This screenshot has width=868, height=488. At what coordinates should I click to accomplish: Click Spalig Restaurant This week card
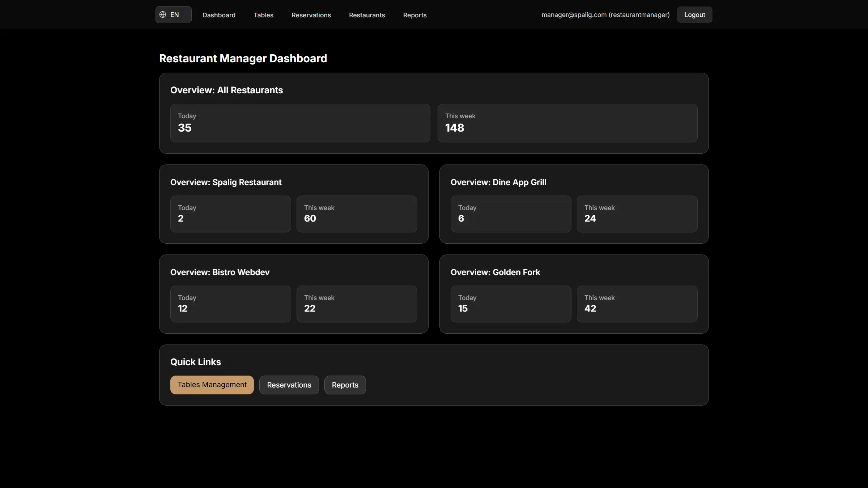[x=357, y=214]
